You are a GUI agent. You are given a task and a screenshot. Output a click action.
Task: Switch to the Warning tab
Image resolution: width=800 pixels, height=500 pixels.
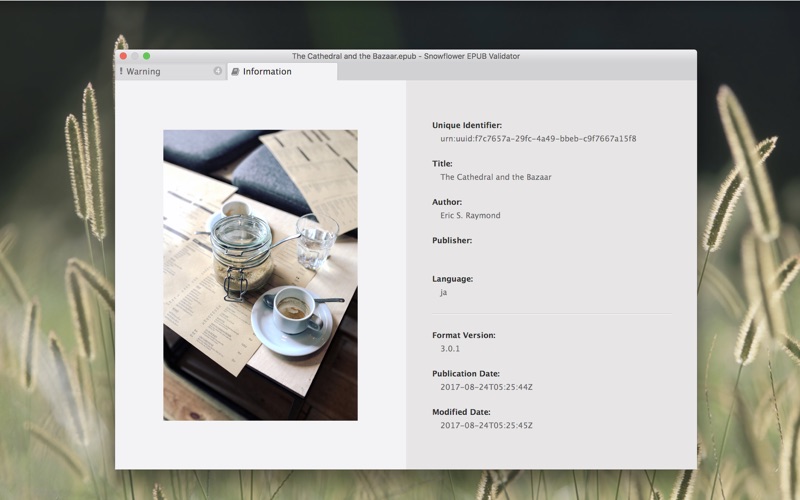click(171, 71)
